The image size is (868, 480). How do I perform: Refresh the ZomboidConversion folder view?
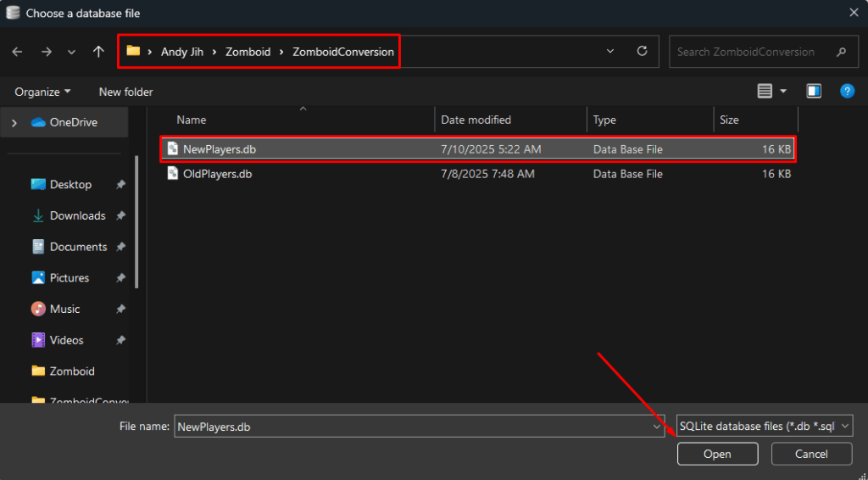click(642, 52)
